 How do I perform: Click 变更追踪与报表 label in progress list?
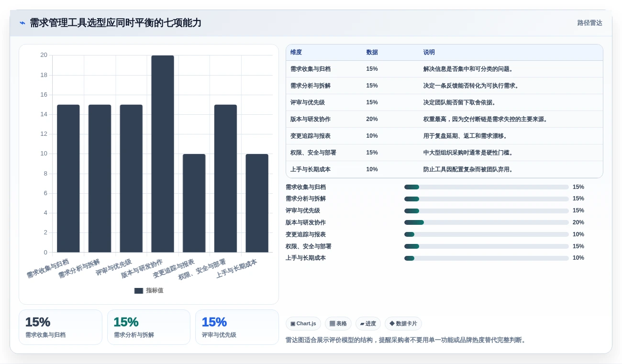tap(306, 234)
